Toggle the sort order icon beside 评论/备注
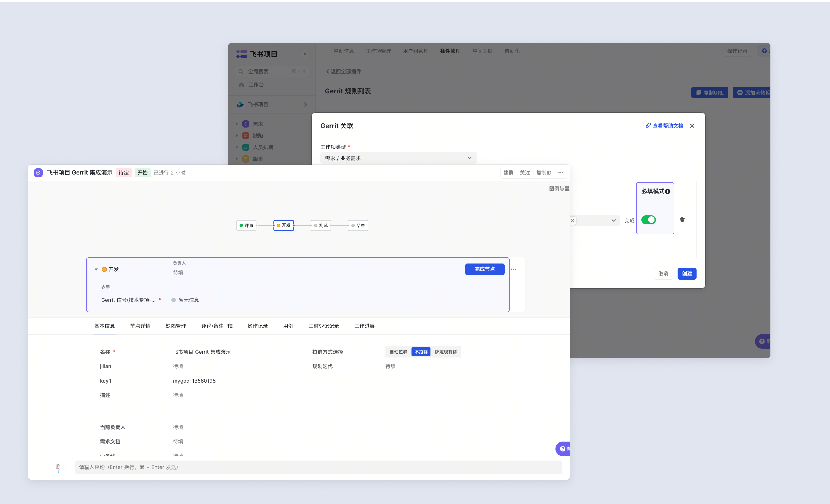This screenshot has width=830, height=504. pyautogui.click(x=230, y=326)
